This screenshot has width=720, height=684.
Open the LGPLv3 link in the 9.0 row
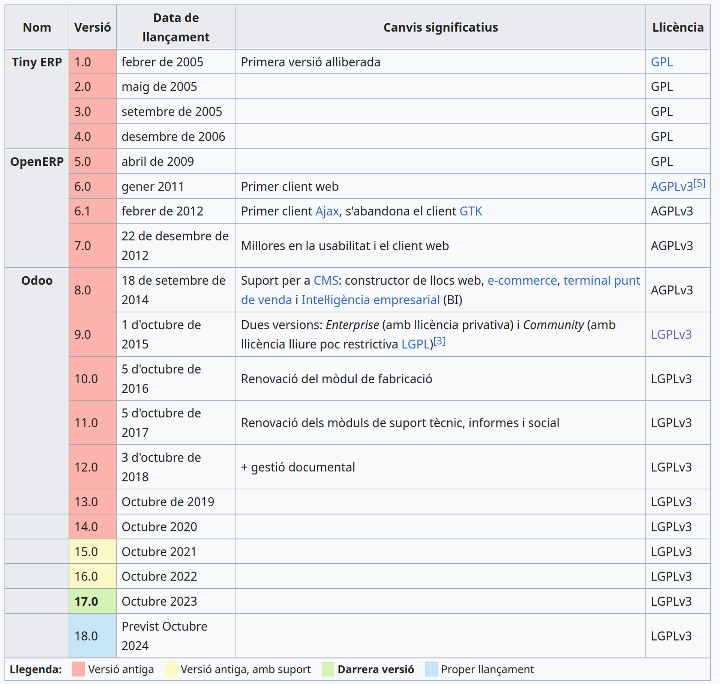point(671,335)
